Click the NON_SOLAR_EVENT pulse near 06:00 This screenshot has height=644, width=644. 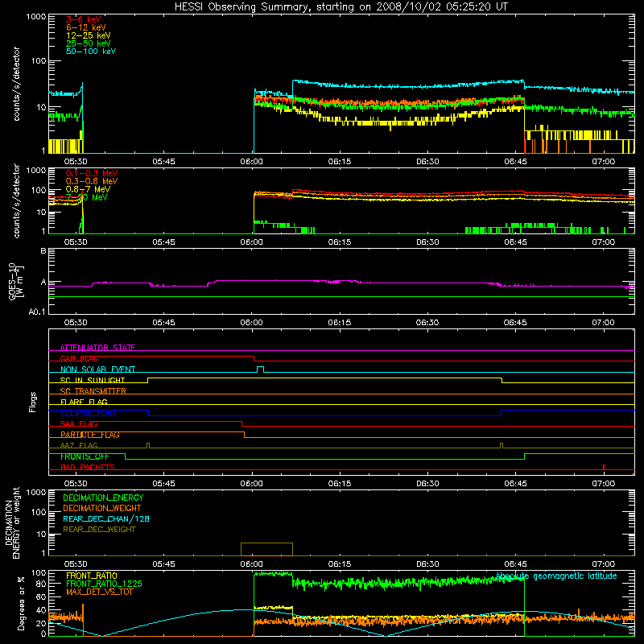[260, 369]
